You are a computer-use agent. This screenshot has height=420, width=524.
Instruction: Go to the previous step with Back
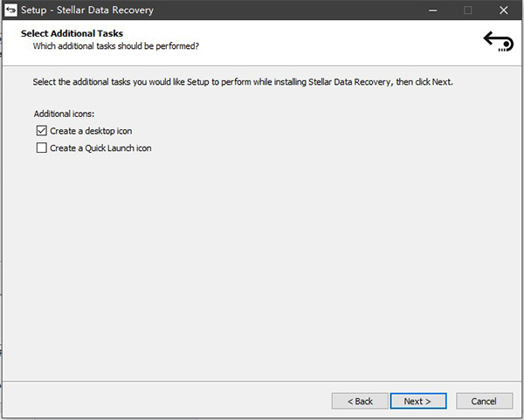click(360, 401)
